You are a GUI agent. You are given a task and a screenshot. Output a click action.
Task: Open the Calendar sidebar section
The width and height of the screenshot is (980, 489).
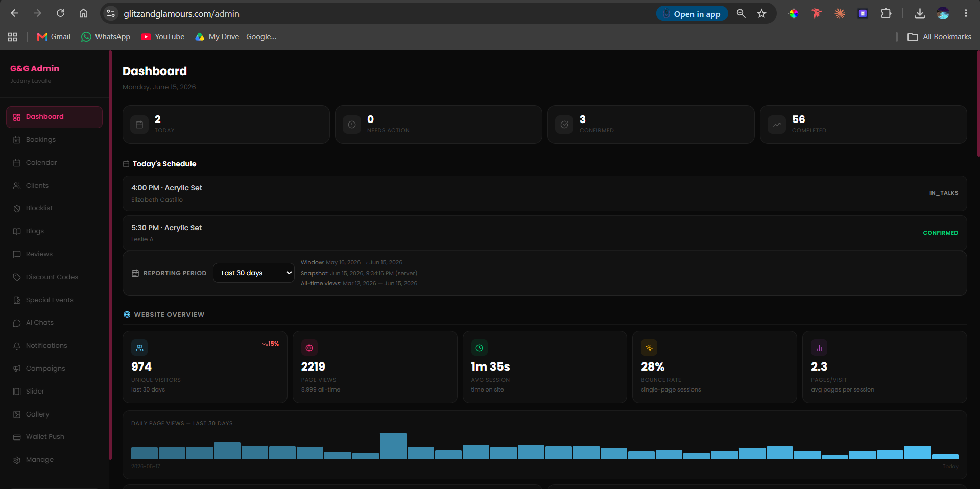tap(54, 163)
